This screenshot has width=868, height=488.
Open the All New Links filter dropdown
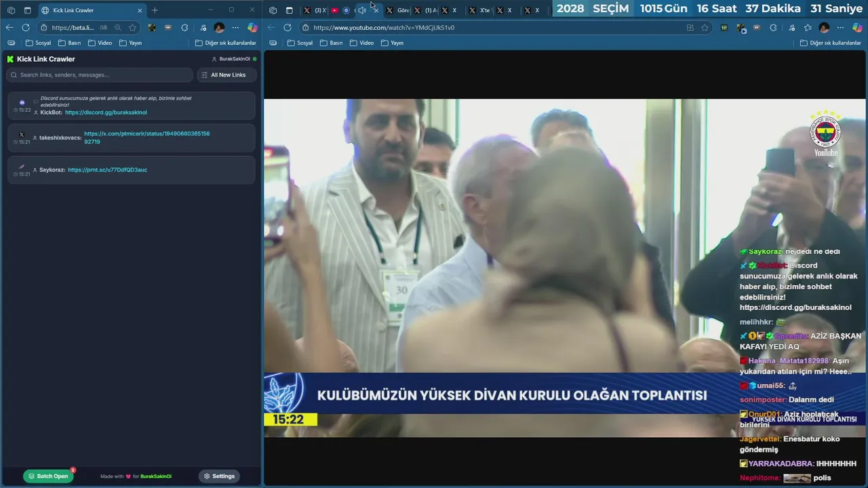pyautogui.click(x=226, y=75)
